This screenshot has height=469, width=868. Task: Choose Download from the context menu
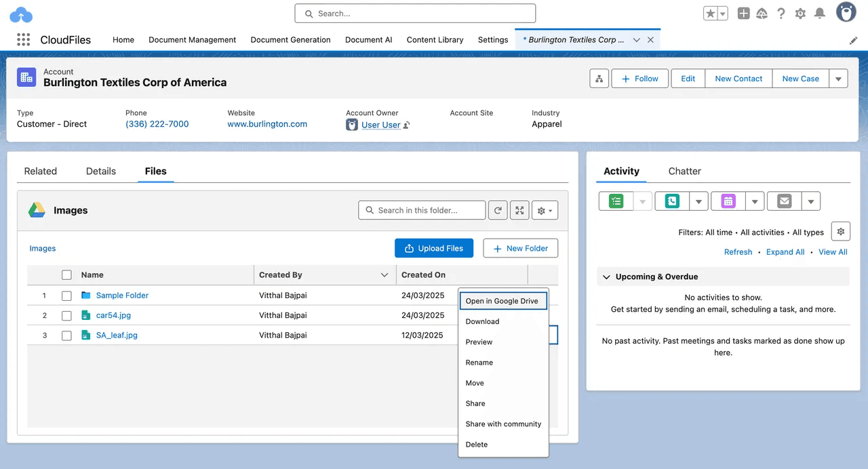tap(482, 321)
